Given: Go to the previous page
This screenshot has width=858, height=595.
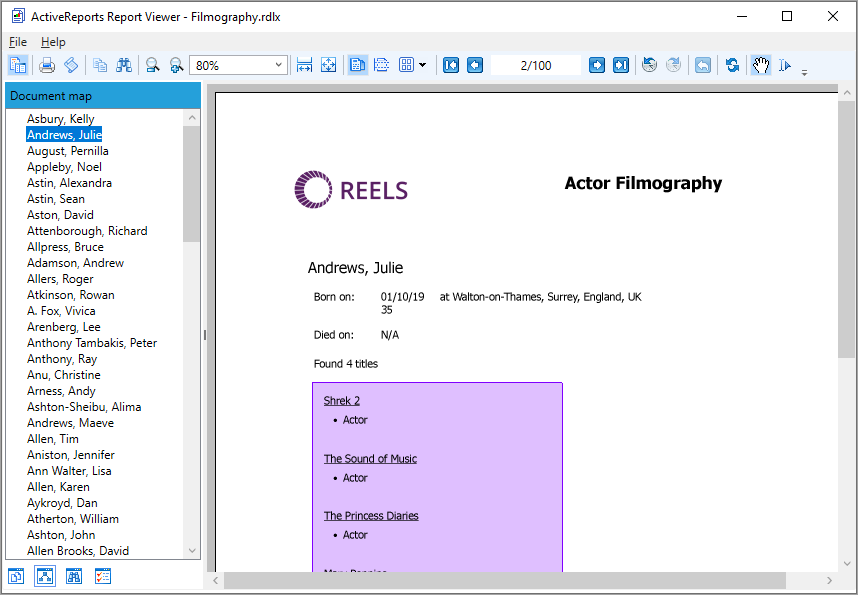Looking at the screenshot, I should (475, 65).
